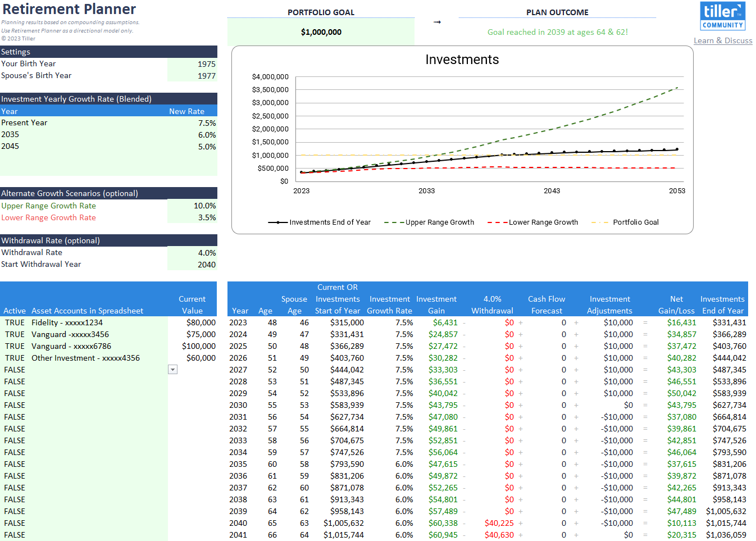Toggle Active value for Other Investment account

(x=15, y=358)
